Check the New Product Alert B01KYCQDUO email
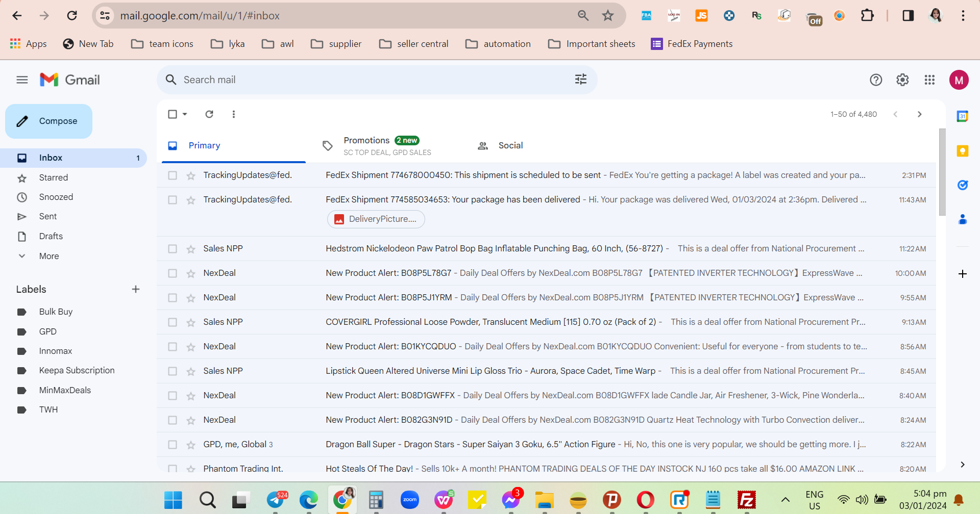 pos(173,347)
